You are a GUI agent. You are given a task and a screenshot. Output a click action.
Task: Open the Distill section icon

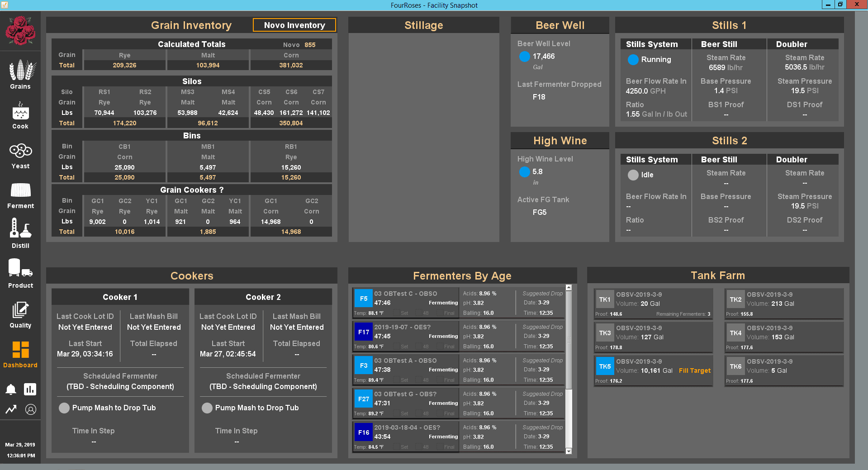point(20,233)
